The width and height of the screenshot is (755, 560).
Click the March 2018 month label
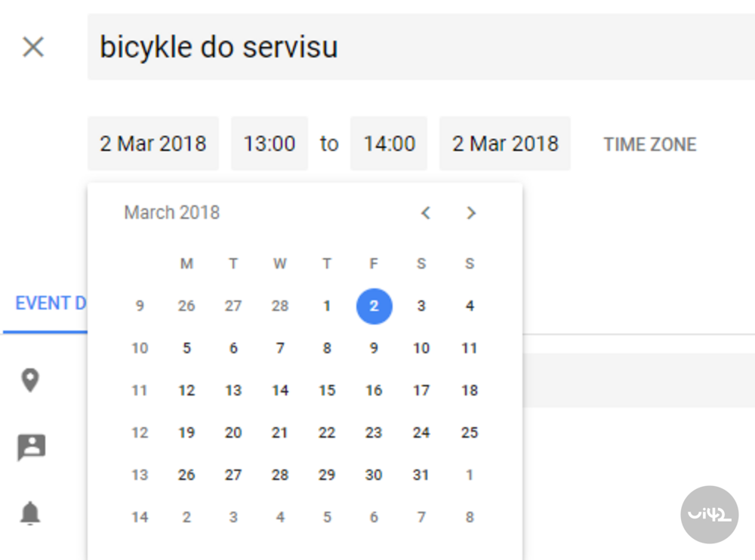(171, 212)
